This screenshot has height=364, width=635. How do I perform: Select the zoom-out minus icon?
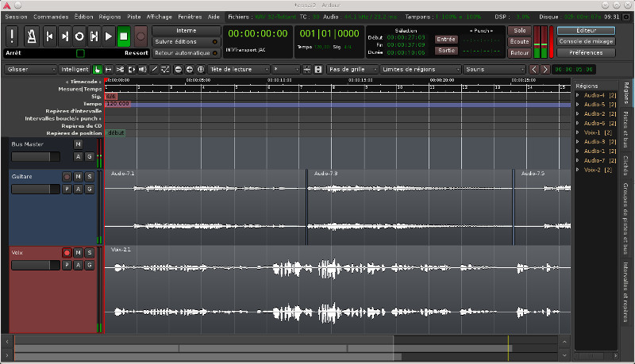click(178, 70)
